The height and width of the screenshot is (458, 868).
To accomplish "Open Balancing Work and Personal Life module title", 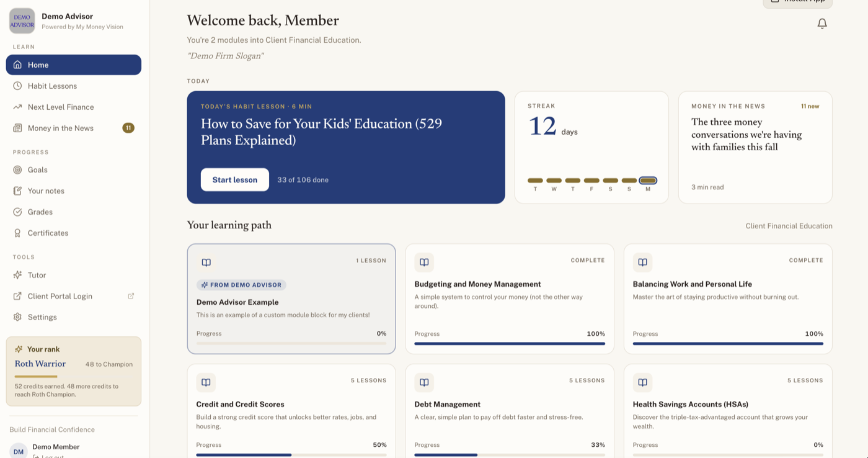I will coord(693,284).
